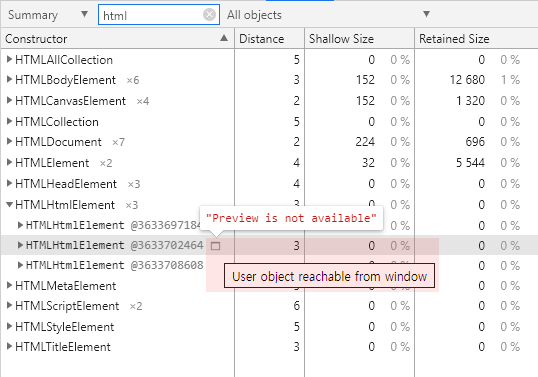Select object id @3633708608
Viewport: 538px width, 377px height.
pyautogui.click(x=167, y=265)
